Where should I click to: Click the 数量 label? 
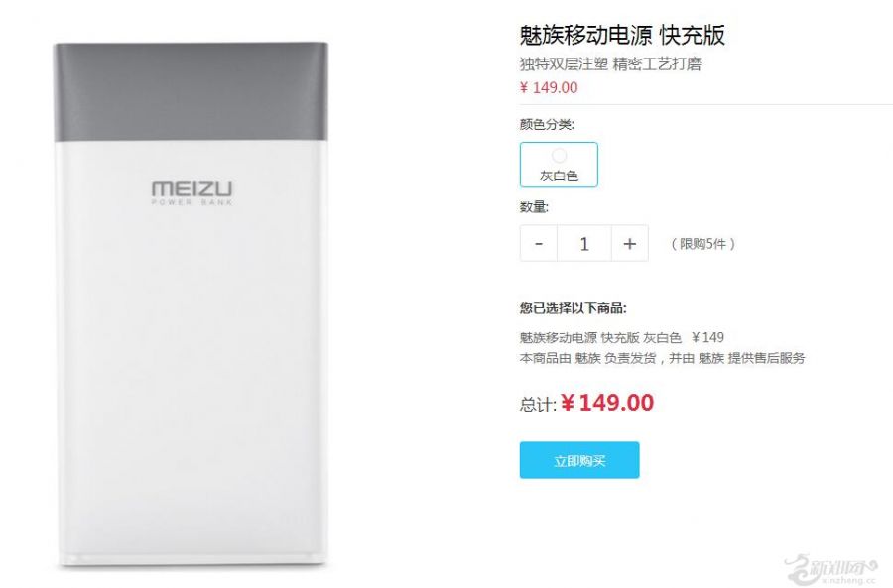[x=534, y=206]
